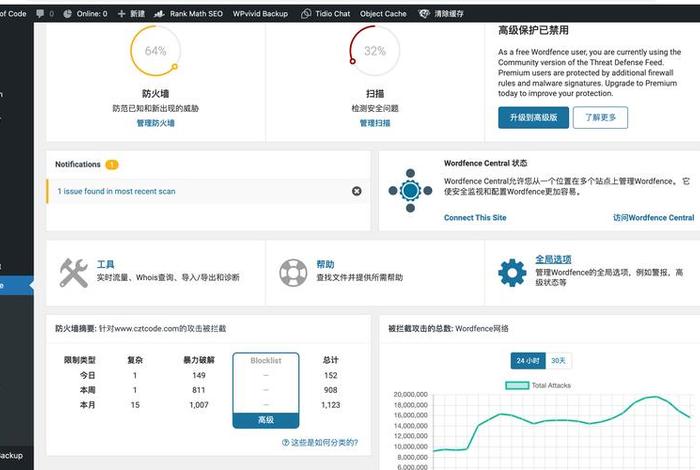This screenshot has height=470, width=700.
Task: Click 这些是如何分类的? link
Action: (324, 442)
